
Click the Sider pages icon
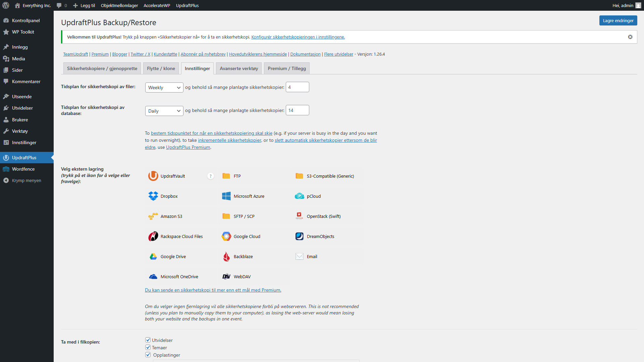(x=6, y=70)
